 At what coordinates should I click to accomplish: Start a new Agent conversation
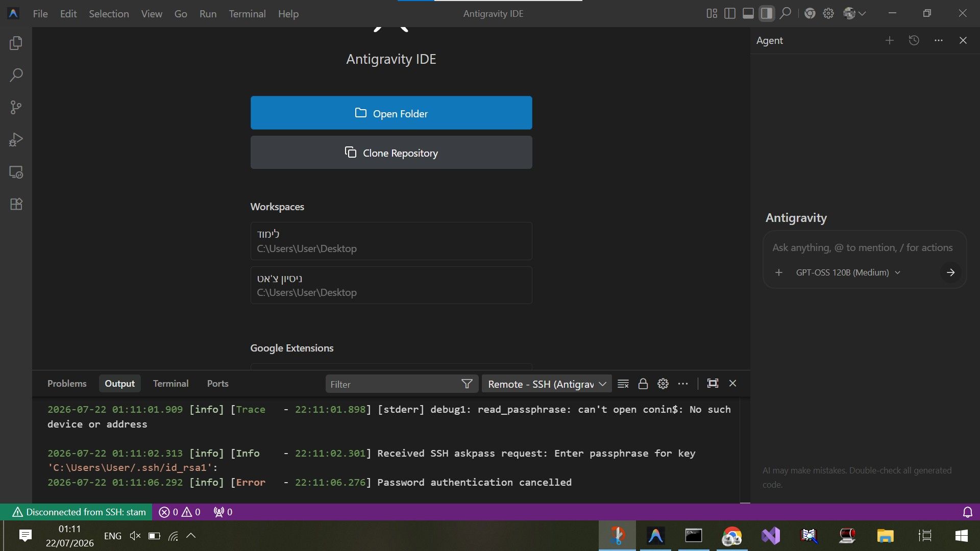click(890, 40)
